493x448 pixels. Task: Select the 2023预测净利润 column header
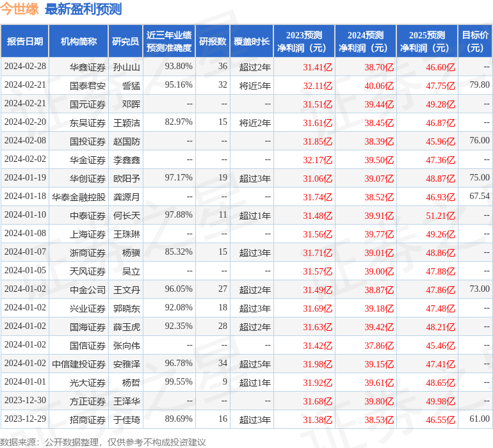pyautogui.click(x=304, y=41)
